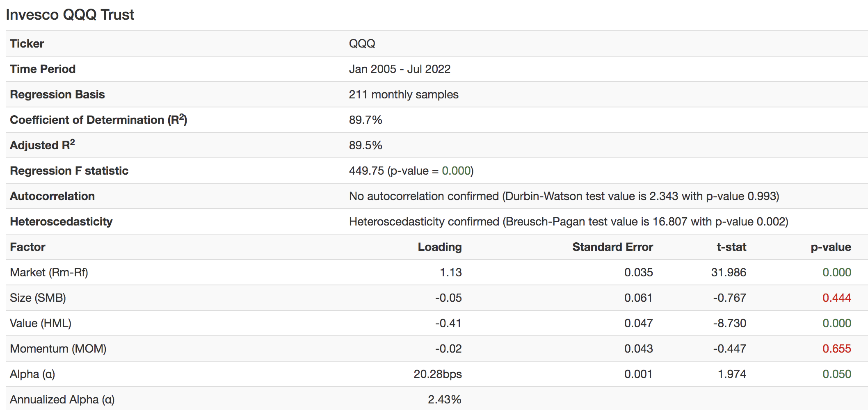This screenshot has width=868, height=410.
Task: Click the Value (HML) loading of -0.41
Action: click(x=448, y=323)
